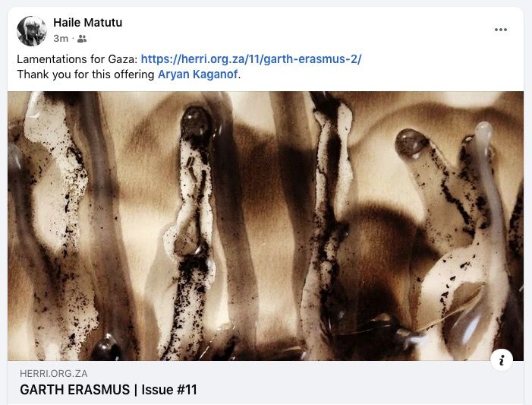The image size is (532, 405).
Task: Click the 'Thank you for this offering' text
Action: 86,74
